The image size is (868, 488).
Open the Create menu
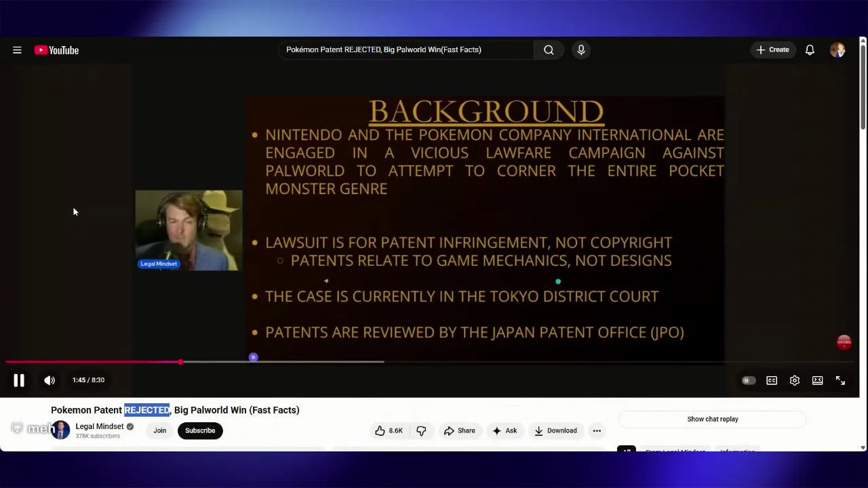click(x=772, y=49)
